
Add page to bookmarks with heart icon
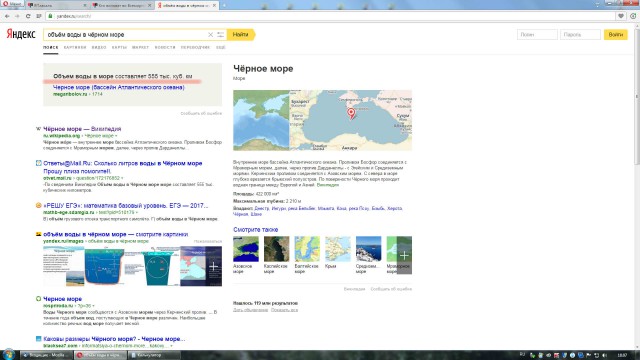[x=621, y=16]
